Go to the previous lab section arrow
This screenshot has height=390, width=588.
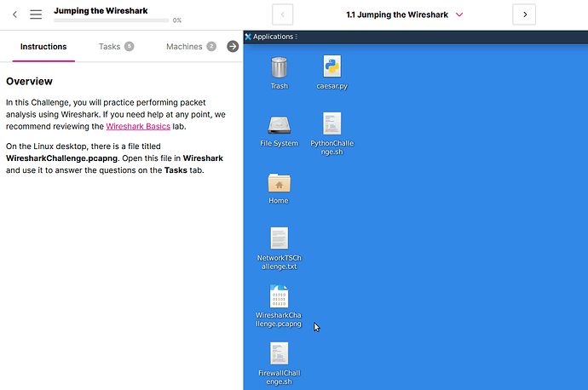[x=283, y=14]
